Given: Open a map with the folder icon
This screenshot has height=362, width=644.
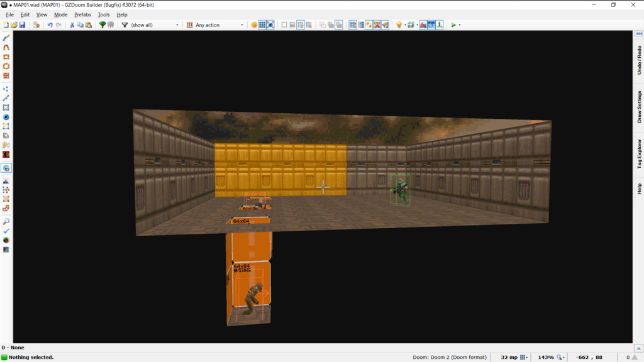Looking at the screenshot, I should point(14,25).
